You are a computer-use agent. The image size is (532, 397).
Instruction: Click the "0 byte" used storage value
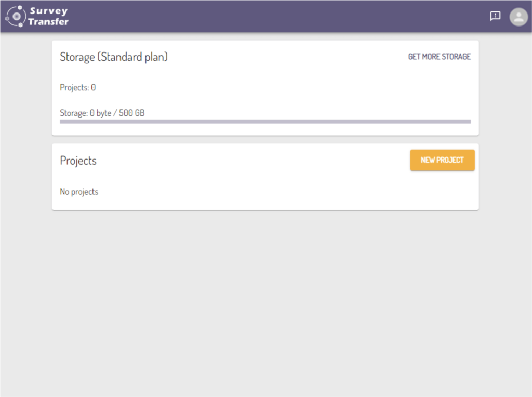pyautogui.click(x=101, y=113)
